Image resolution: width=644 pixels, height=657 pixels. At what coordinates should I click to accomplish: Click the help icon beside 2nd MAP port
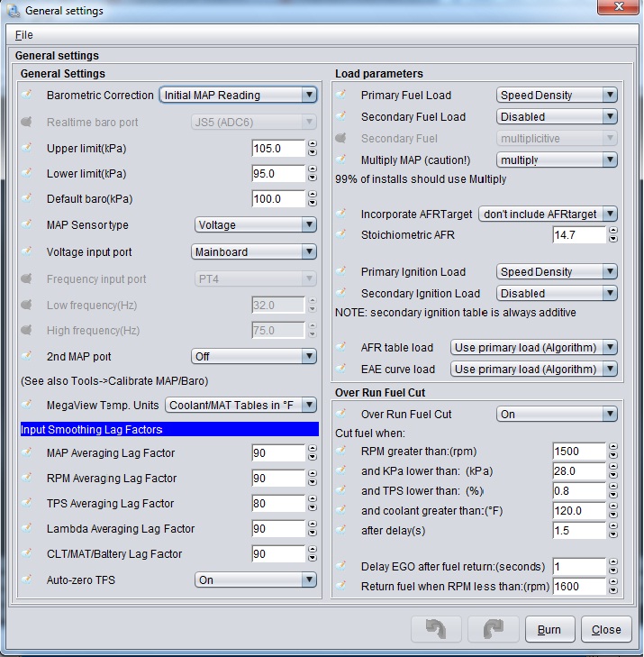27,356
